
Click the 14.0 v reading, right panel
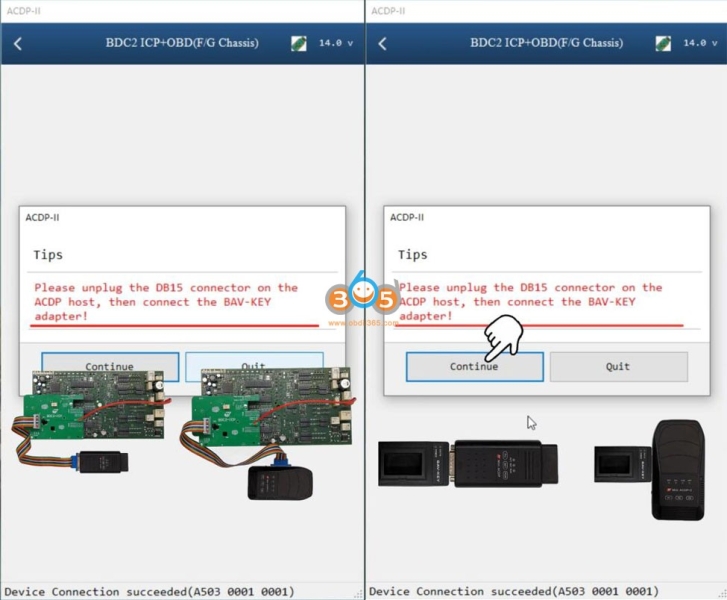tap(700, 43)
